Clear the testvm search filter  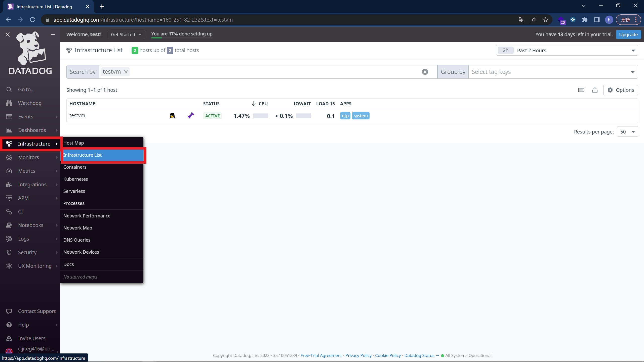(125, 72)
